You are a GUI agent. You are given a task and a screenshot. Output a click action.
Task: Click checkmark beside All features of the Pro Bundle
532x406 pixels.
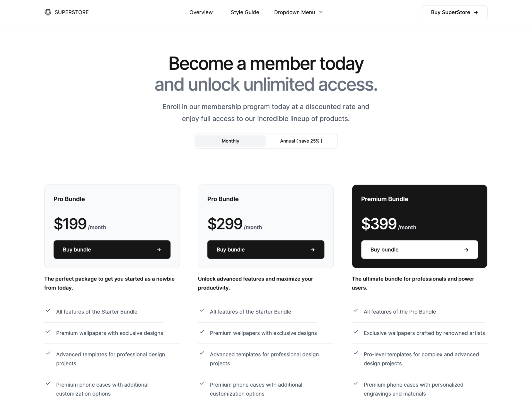pos(355,311)
